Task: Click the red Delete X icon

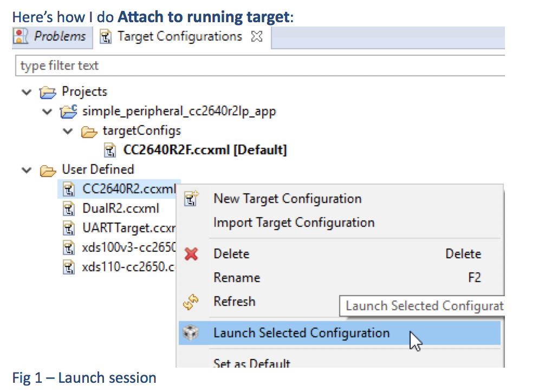Action: 191,254
